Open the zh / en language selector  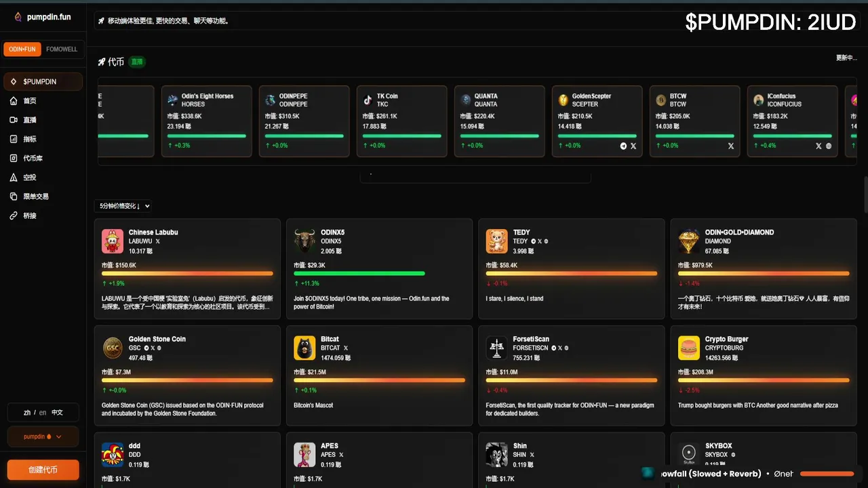pyautogui.click(x=43, y=412)
